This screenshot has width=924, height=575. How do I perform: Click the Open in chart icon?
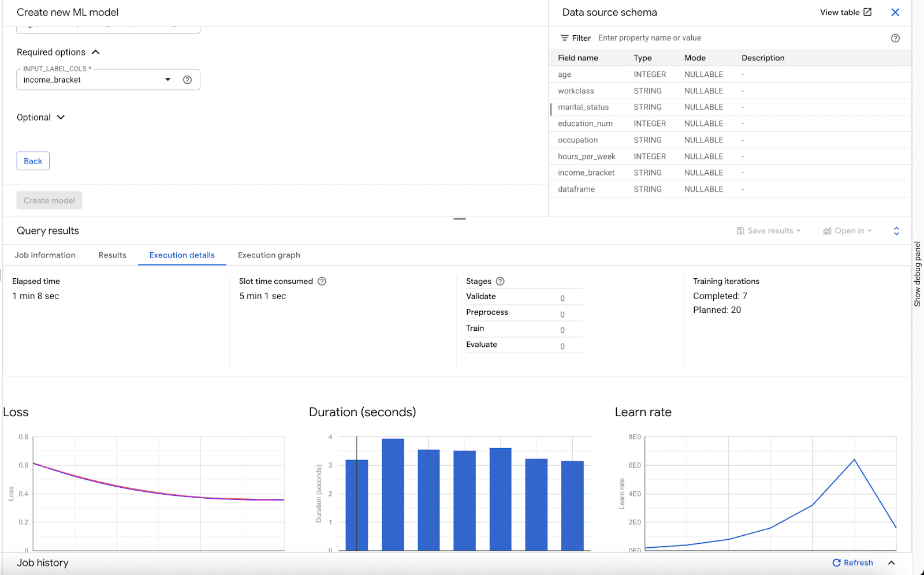pos(828,230)
